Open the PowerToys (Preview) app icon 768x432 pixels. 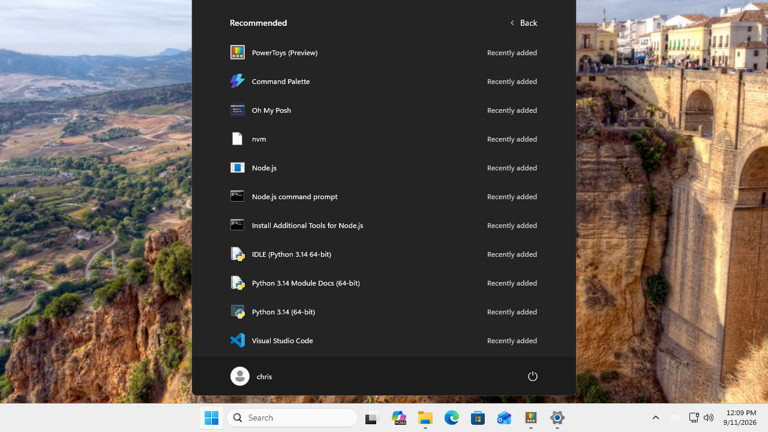coord(238,52)
